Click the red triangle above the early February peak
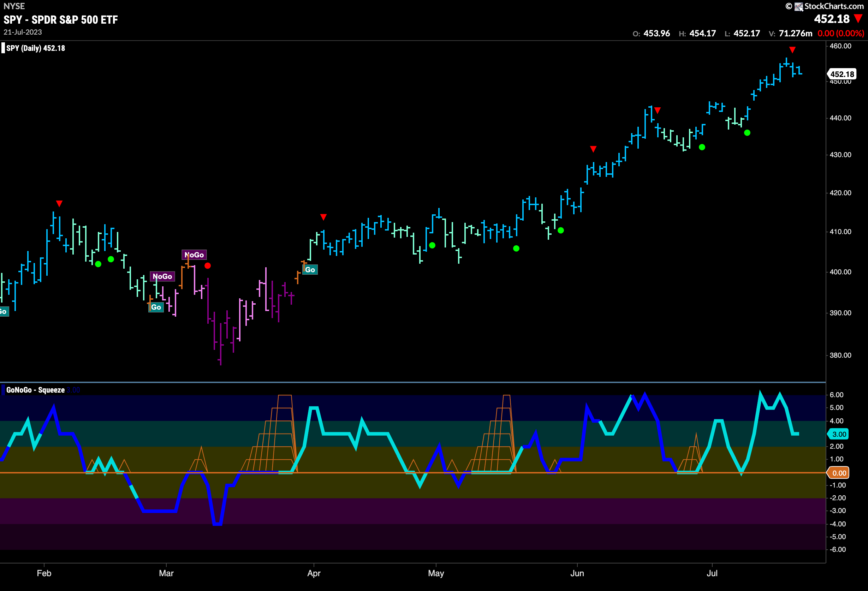The image size is (868, 591). 59,203
